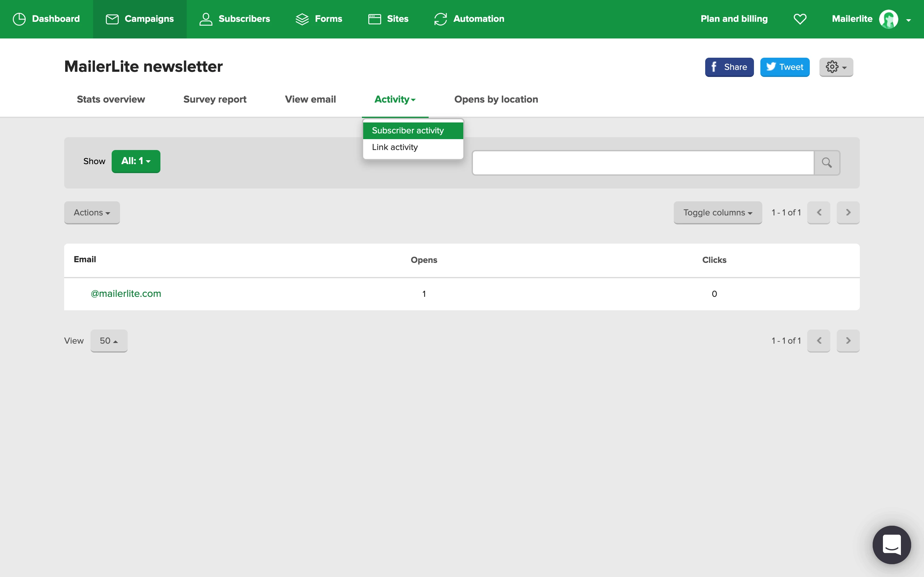
Task: Click the Automation refresh arrows icon
Action: (x=441, y=19)
